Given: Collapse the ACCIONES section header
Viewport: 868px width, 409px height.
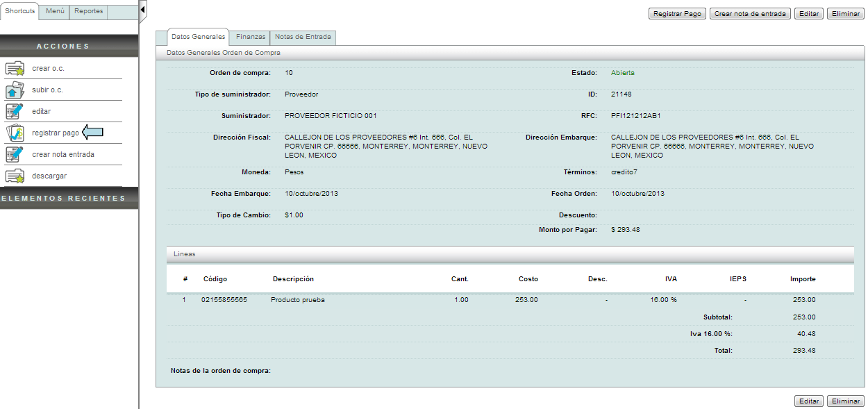Looking at the screenshot, I should point(69,47).
